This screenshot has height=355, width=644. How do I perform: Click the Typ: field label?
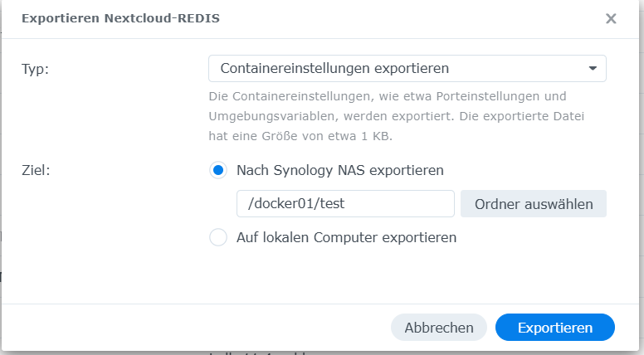[36, 69]
